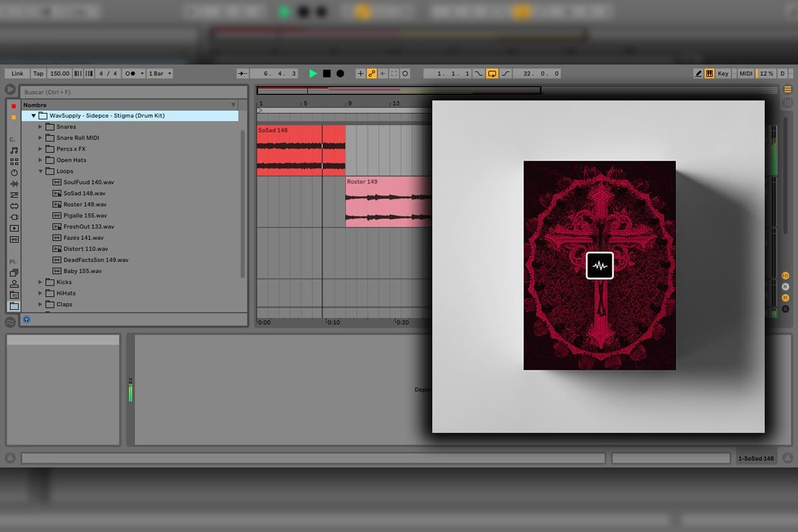Click the 12 % CPU load meter

tap(767, 73)
